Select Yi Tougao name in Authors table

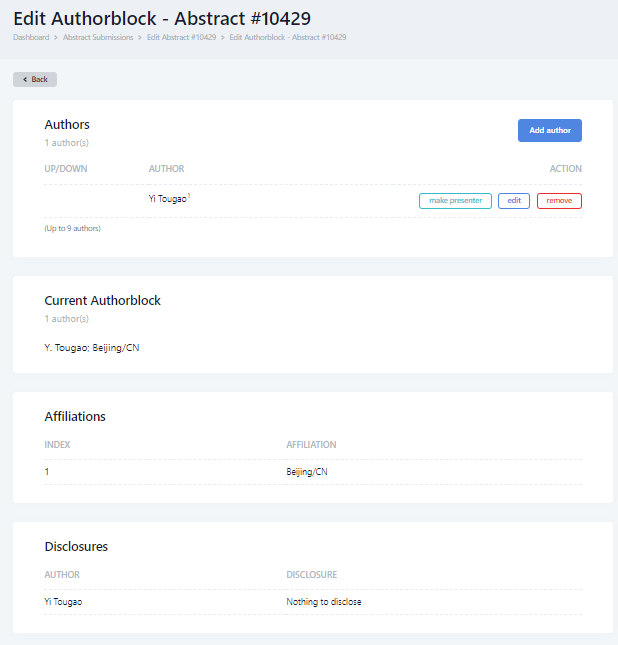coord(167,199)
